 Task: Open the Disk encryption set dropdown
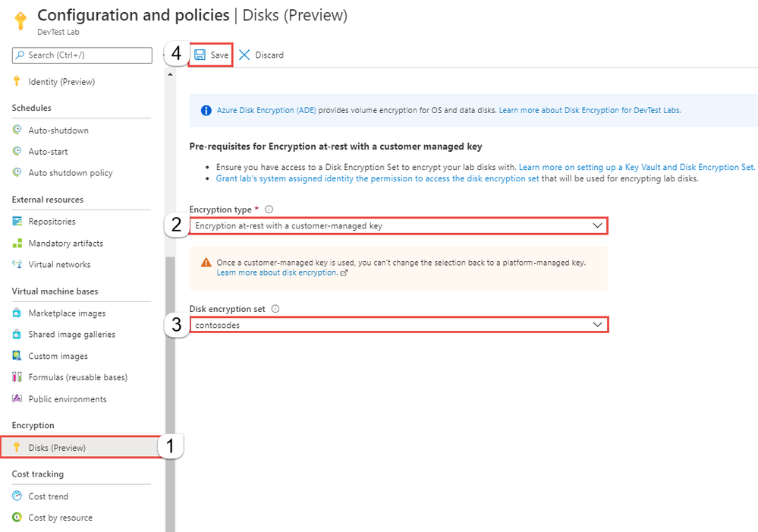tap(398, 325)
